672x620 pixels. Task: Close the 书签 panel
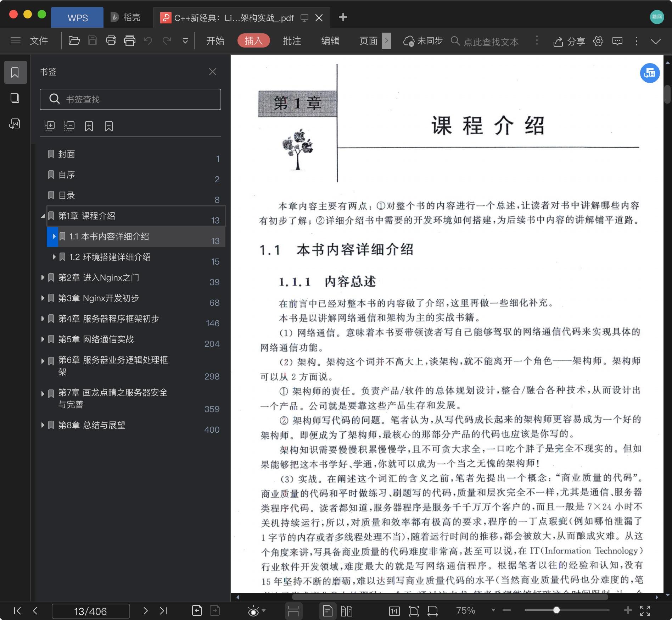coord(213,72)
